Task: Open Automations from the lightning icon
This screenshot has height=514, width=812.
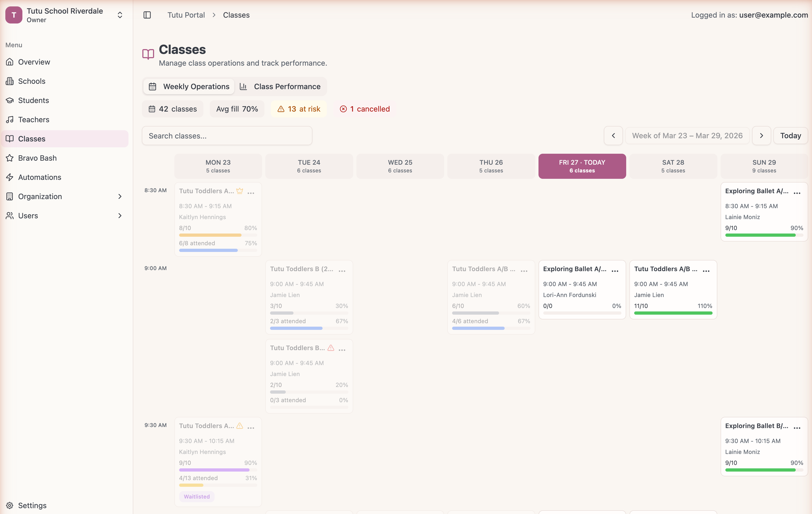Action: (x=10, y=177)
